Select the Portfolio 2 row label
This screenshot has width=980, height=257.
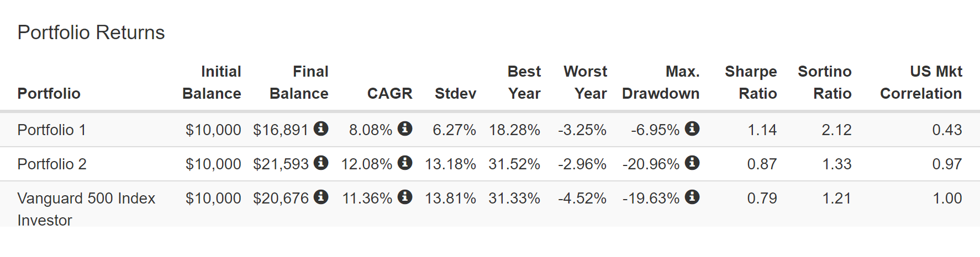click(52, 164)
